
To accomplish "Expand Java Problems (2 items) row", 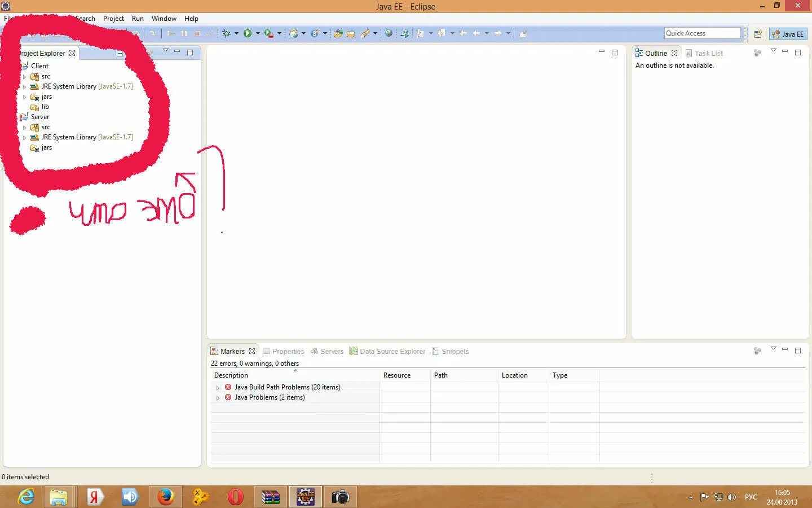I will pos(218,398).
